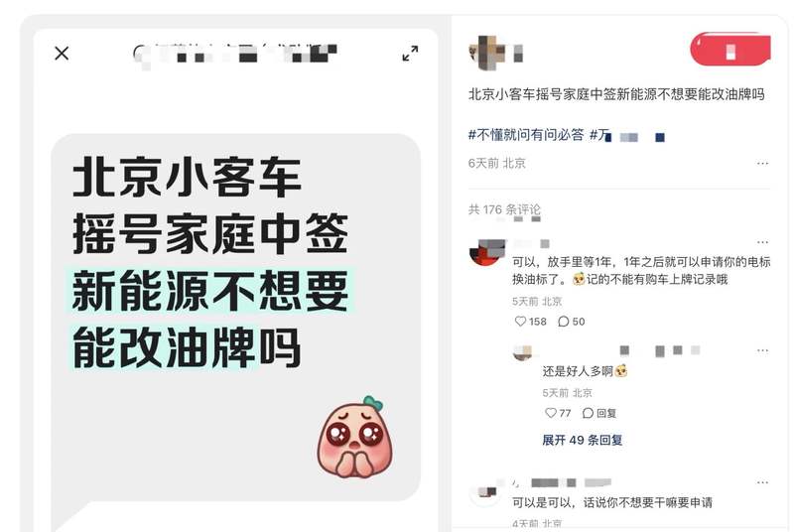This screenshot has height=532, width=794.
Task: Open the #不懂就问有问必答 hashtag
Action: [526, 135]
